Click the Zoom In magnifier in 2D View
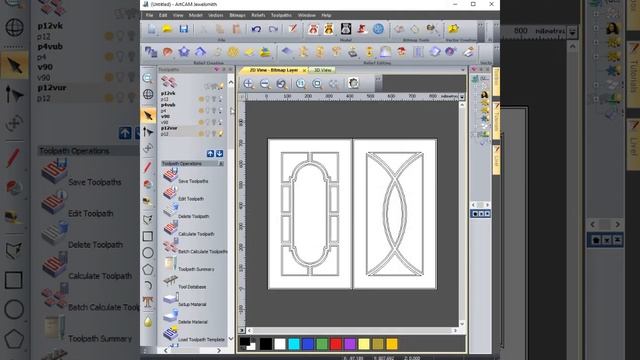Viewport: 640px width, 360px height. 248,84
